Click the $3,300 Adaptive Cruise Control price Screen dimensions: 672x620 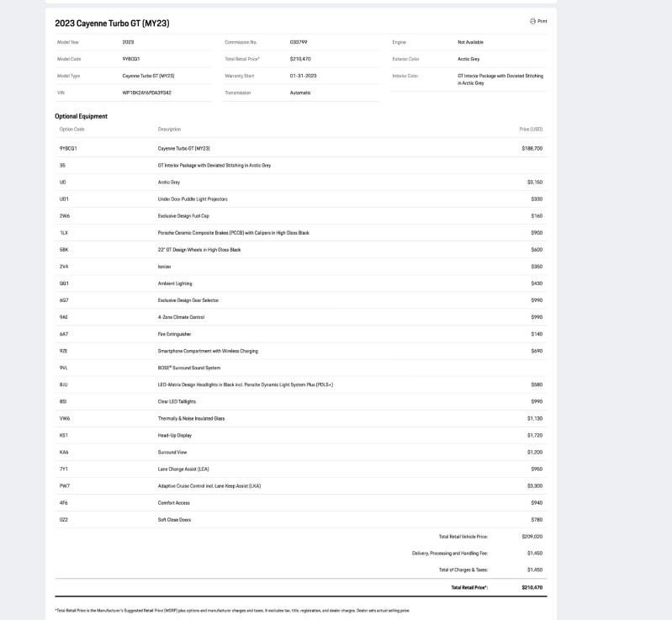535,485
